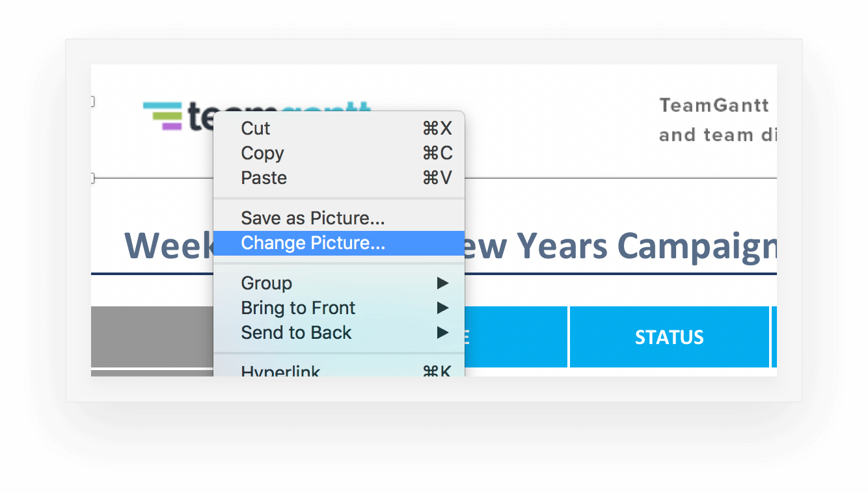The height and width of the screenshot is (493, 868).
Task: Select Save as Picture... option
Action: [x=312, y=218]
